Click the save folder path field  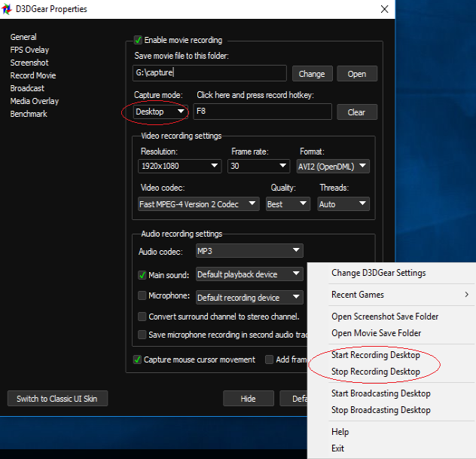click(209, 73)
